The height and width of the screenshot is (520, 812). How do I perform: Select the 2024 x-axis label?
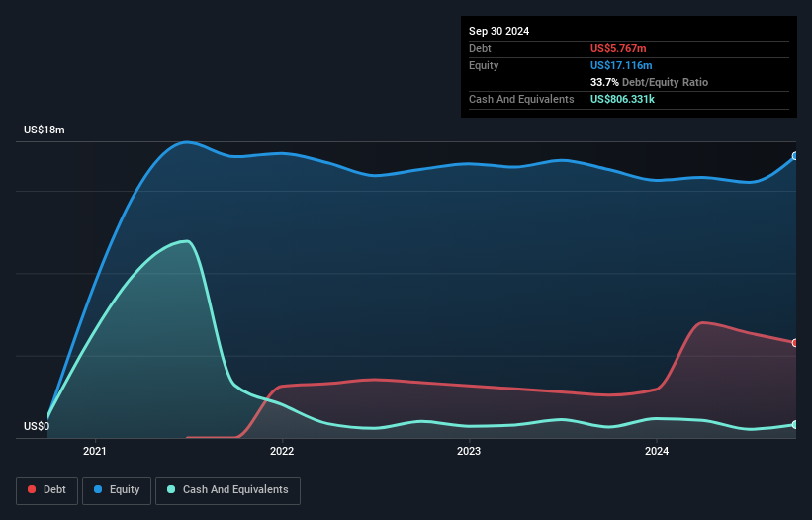click(657, 451)
